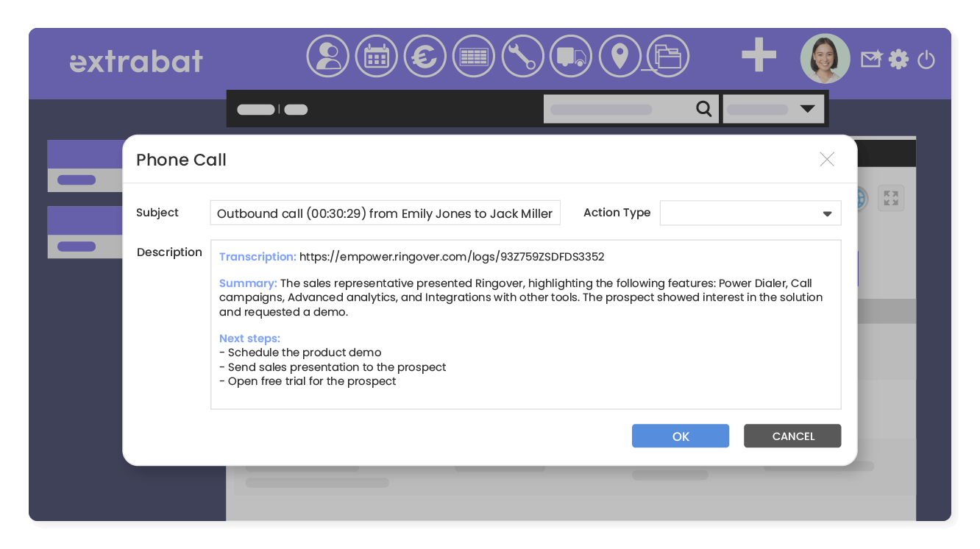Open the contacts person icon

(x=327, y=57)
